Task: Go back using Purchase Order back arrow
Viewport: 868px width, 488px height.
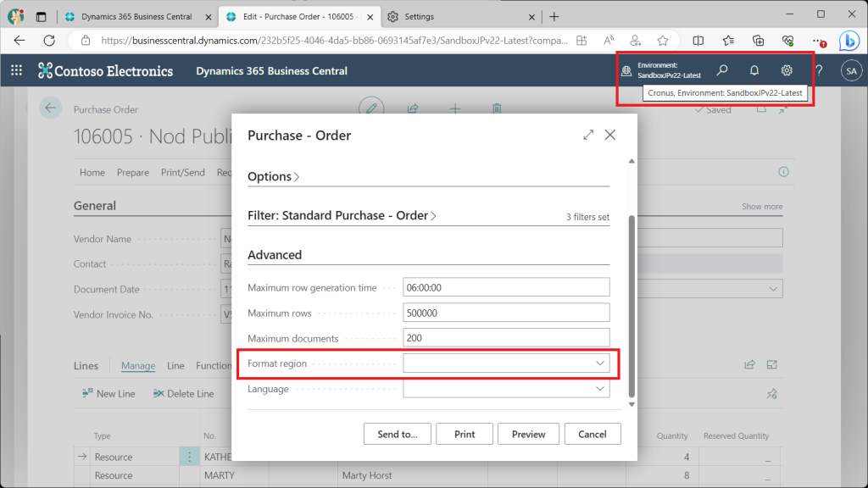Action: point(50,108)
